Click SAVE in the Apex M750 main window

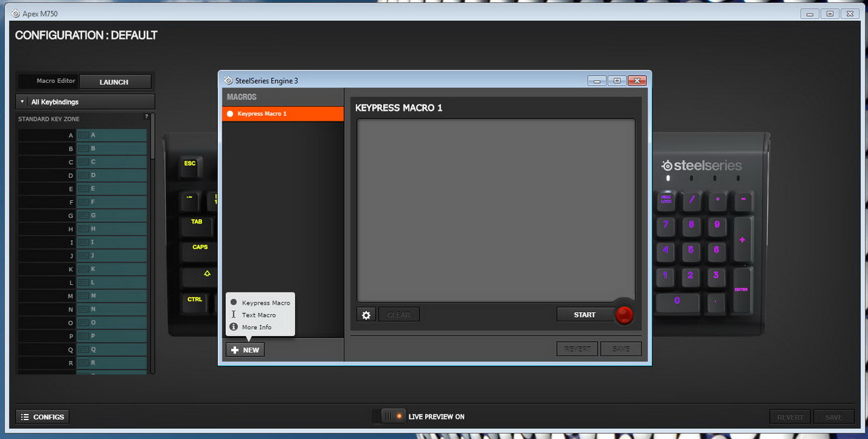(x=833, y=417)
